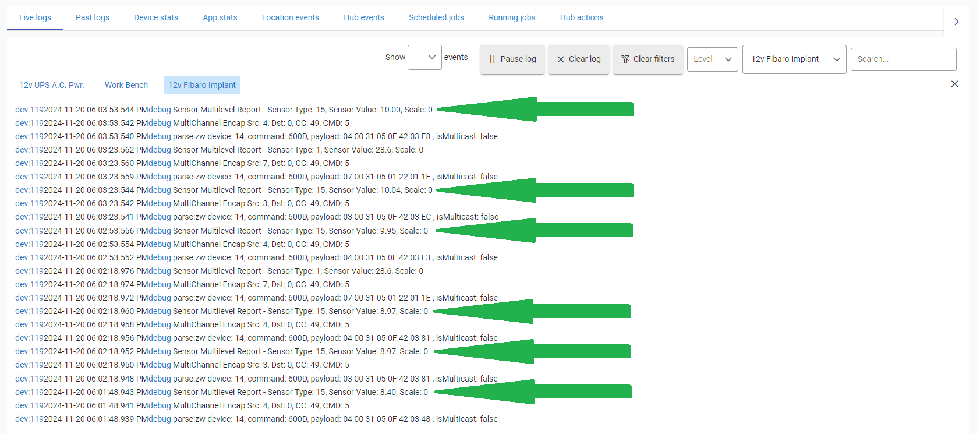The image size is (980, 434).
Task: Click the Clear filters button
Action: point(648,59)
